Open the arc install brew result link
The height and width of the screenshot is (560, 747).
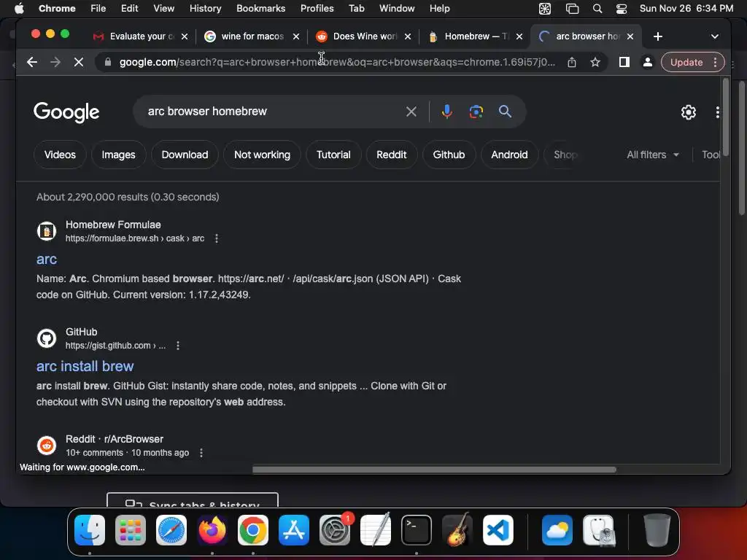[x=85, y=366]
